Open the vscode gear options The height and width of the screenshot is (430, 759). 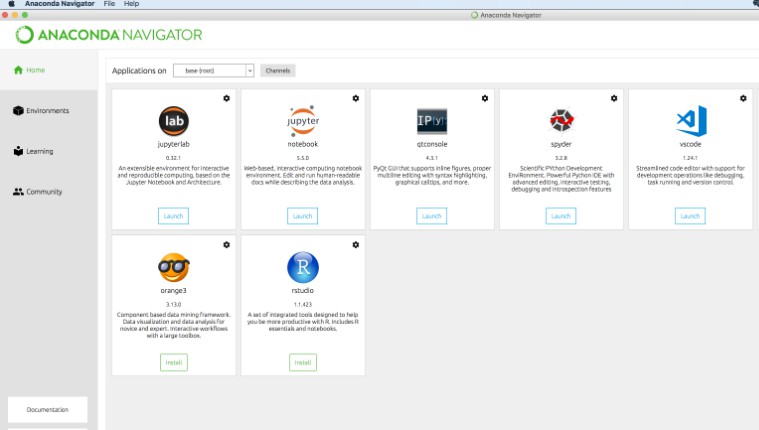(x=744, y=98)
